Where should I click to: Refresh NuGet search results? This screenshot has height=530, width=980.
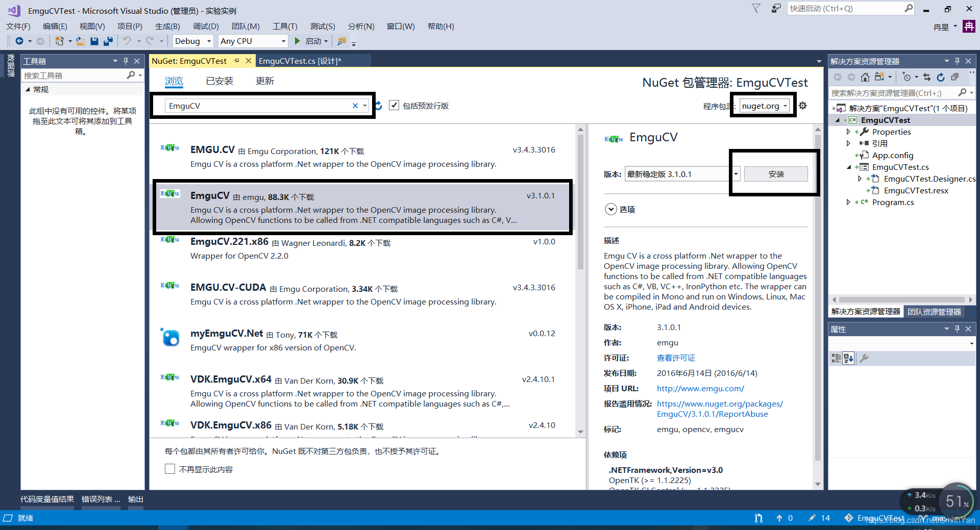tap(378, 106)
